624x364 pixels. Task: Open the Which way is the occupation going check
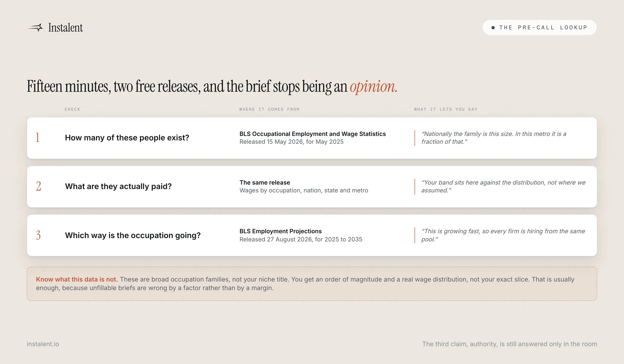click(x=133, y=235)
